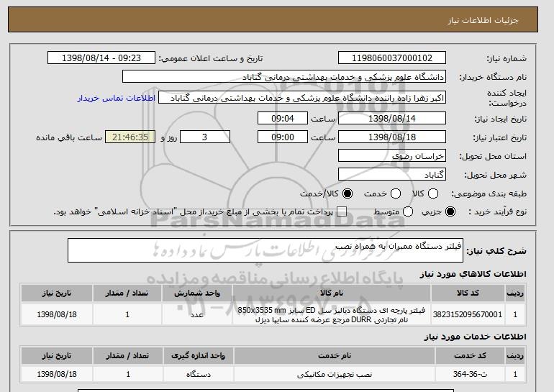Click the نام کالا column header
Image resolution: width=554 pixels, height=392 pixels.
tap(332, 293)
